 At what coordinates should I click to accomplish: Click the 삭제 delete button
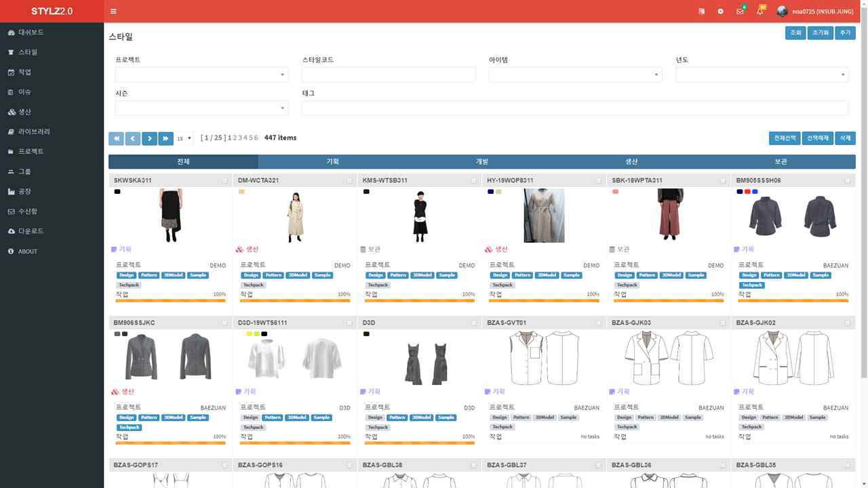(845, 138)
